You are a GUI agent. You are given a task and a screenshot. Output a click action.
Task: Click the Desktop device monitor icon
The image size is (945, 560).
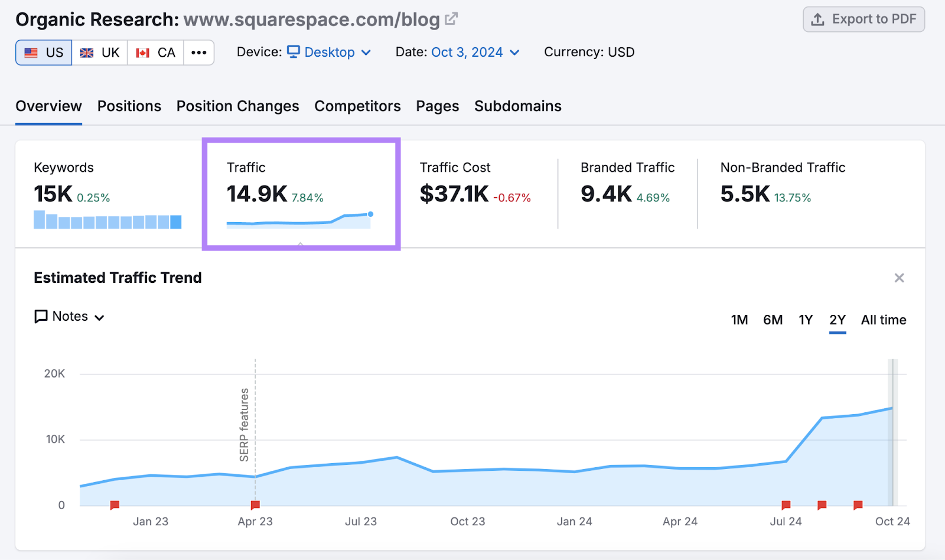[x=293, y=52]
